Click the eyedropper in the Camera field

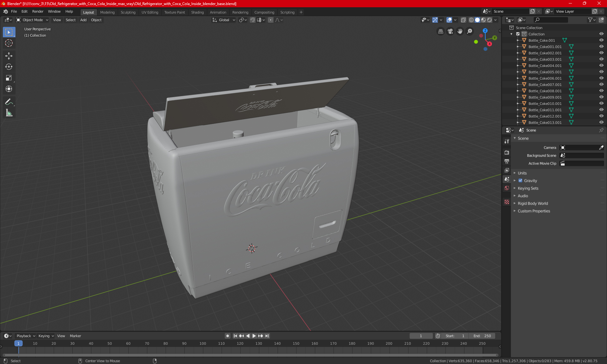click(601, 148)
